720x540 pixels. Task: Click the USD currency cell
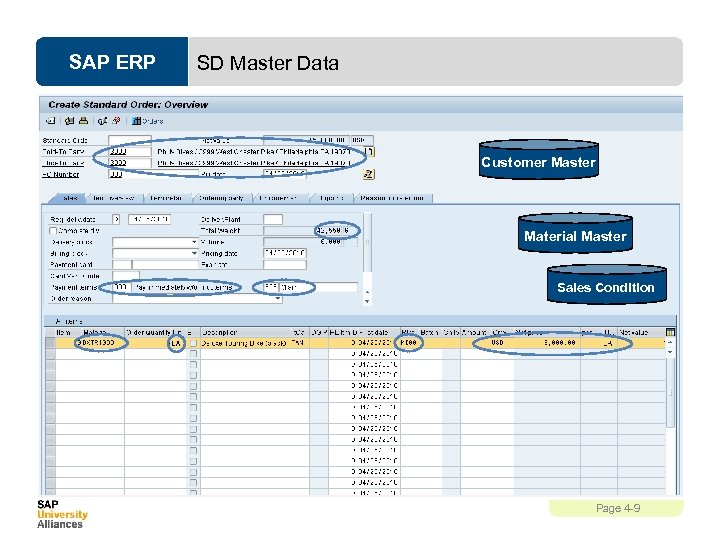tap(498, 343)
